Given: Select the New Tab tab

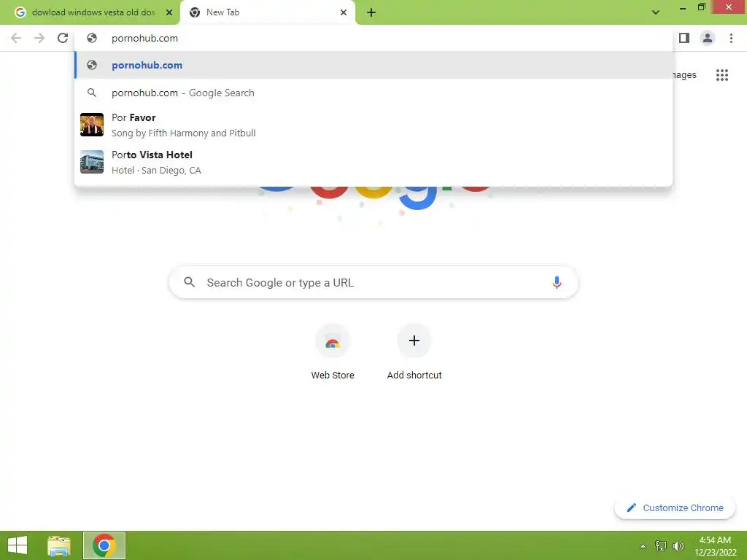Looking at the screenshot, I should (x=268, y=12).
